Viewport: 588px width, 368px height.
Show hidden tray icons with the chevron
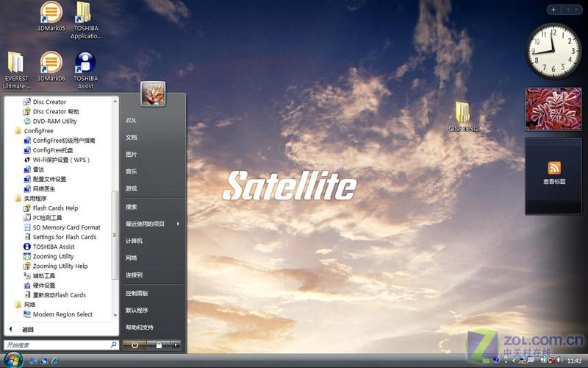(x=513, y=361)
